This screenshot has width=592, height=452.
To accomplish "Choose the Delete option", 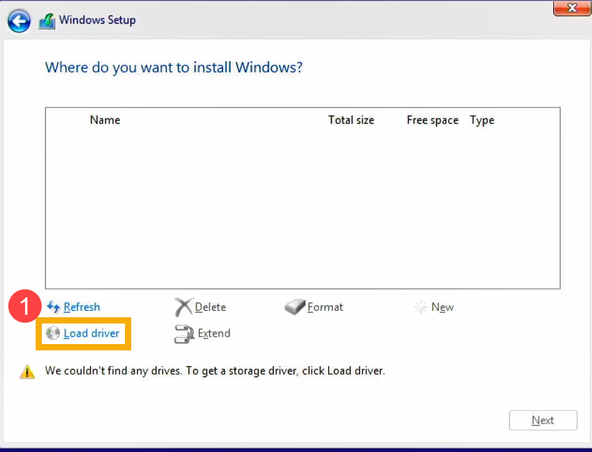I will tap(210, 307).
